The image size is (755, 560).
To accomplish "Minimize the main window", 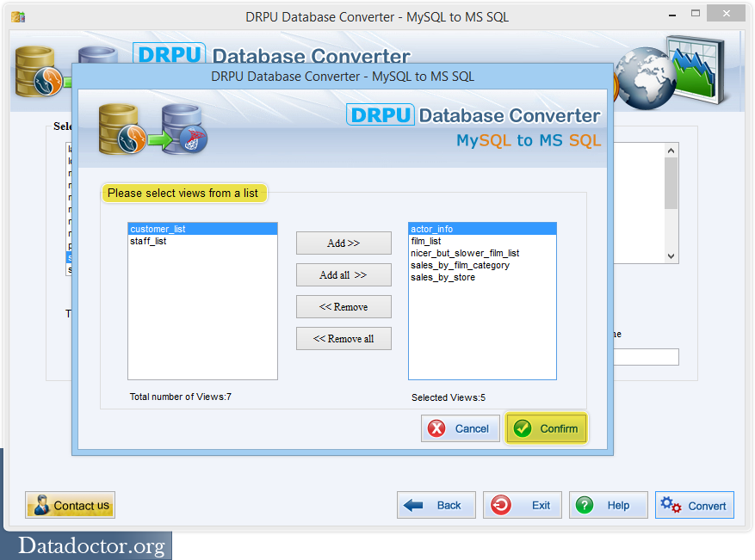I will point(672,15).
